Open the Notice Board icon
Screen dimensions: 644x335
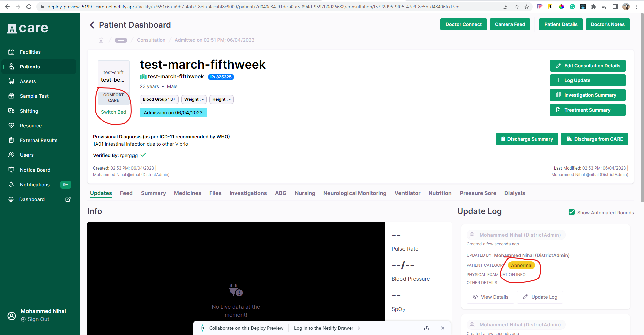coord(12,170)
